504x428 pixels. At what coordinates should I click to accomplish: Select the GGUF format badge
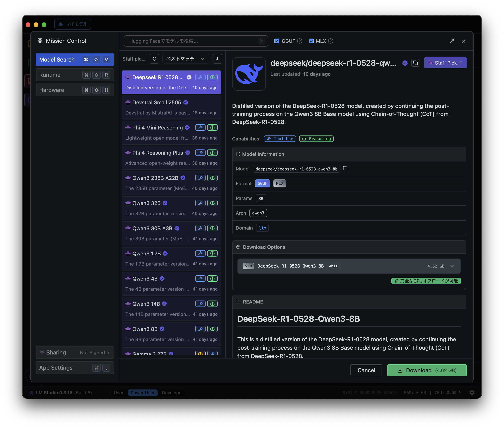pos(262,183)
